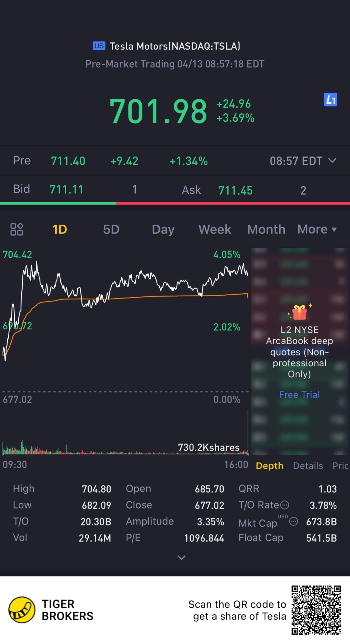Show the Depth panel tab
Screen dimensions: 350x644
pyautogui.click(x=269, y=466)
